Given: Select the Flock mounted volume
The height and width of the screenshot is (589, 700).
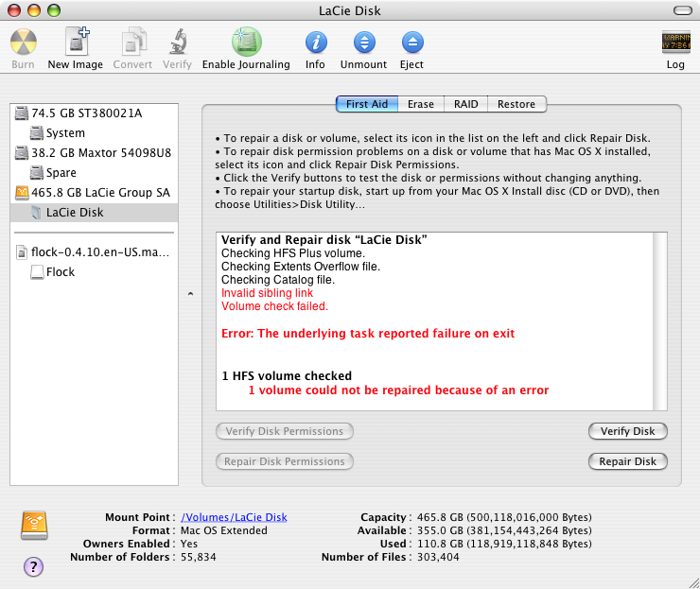Looking at the screenshot, I should [x=94, y=272].
